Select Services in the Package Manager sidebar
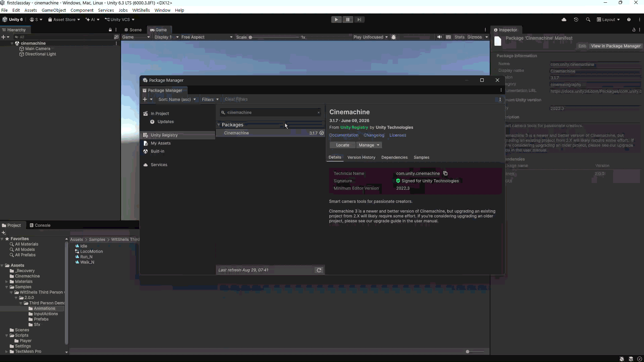Screen dimensions: 644x362 coord(177,165)
